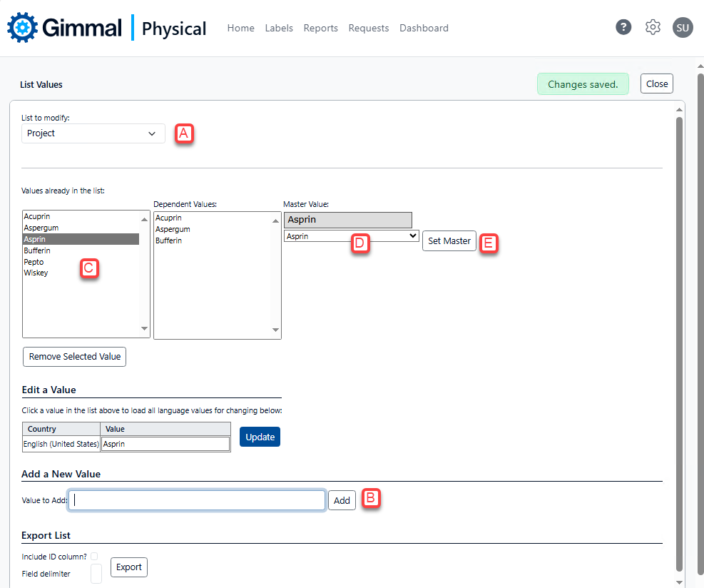This screenshot has height=588, width=704.
Task: Open the settings gear icon
Action: (653, 28)
